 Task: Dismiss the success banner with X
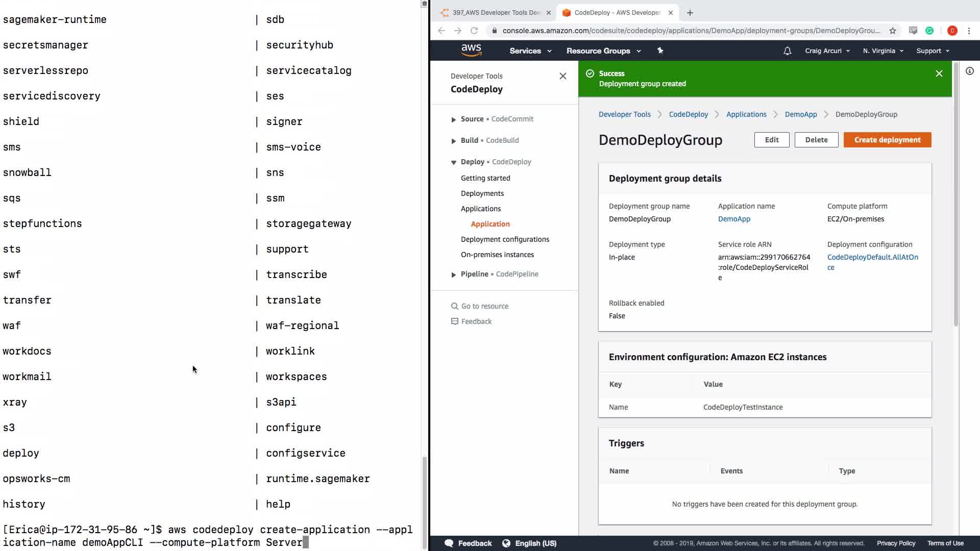coord(939,73)
